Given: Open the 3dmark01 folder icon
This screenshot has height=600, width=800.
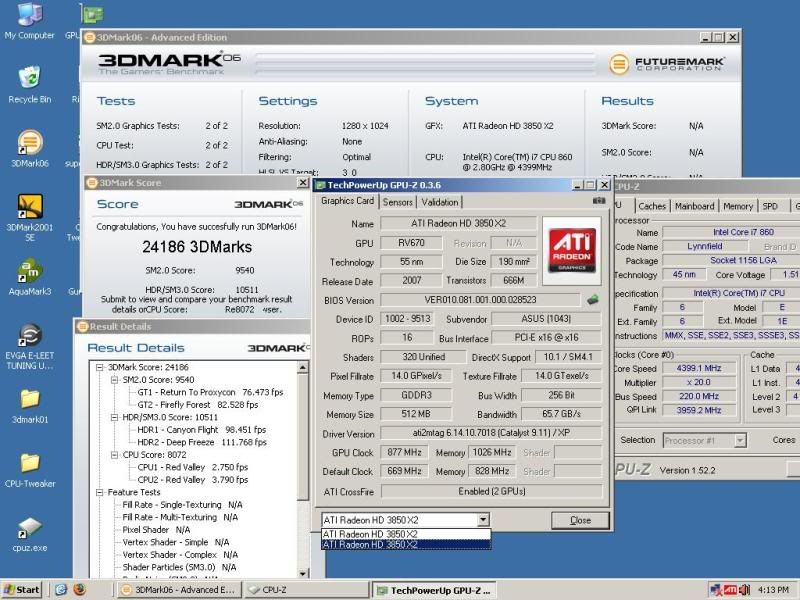Looking at the screenshot, I should click(30, 406).
